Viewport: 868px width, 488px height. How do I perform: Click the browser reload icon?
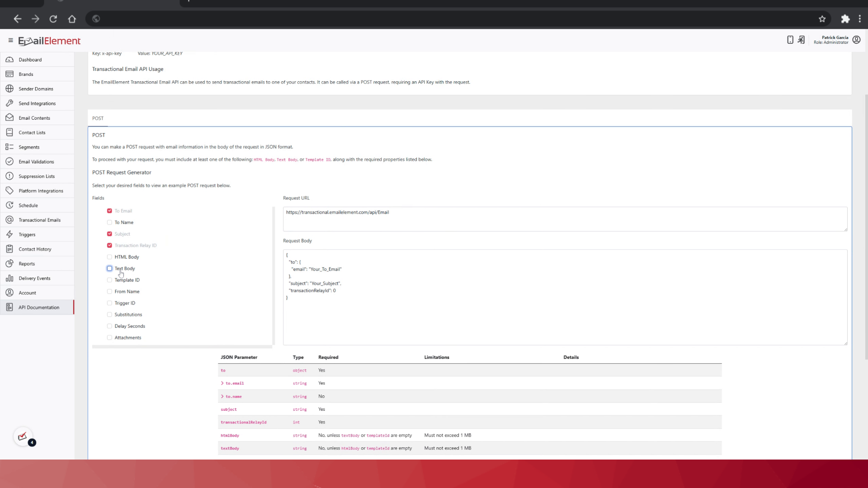53,19
